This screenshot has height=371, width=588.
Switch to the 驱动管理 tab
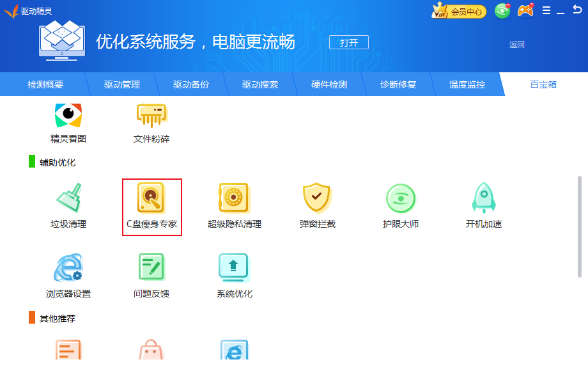tap(122, 84)
